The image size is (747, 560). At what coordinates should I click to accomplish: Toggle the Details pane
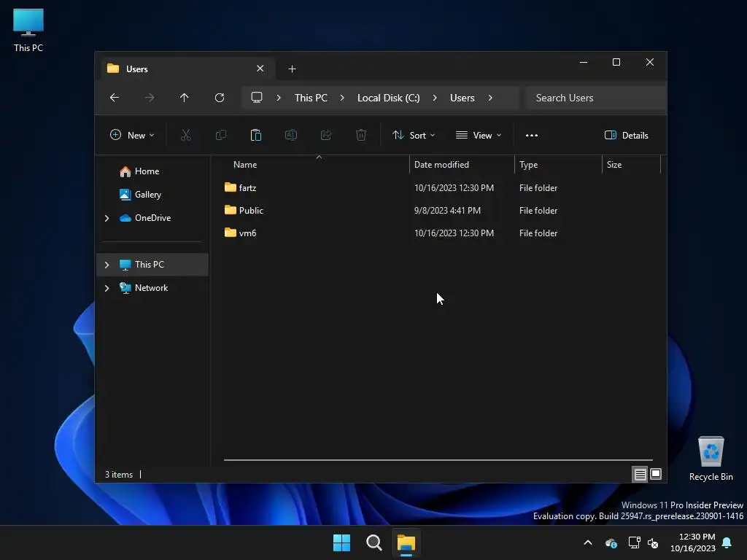[626, 135]
